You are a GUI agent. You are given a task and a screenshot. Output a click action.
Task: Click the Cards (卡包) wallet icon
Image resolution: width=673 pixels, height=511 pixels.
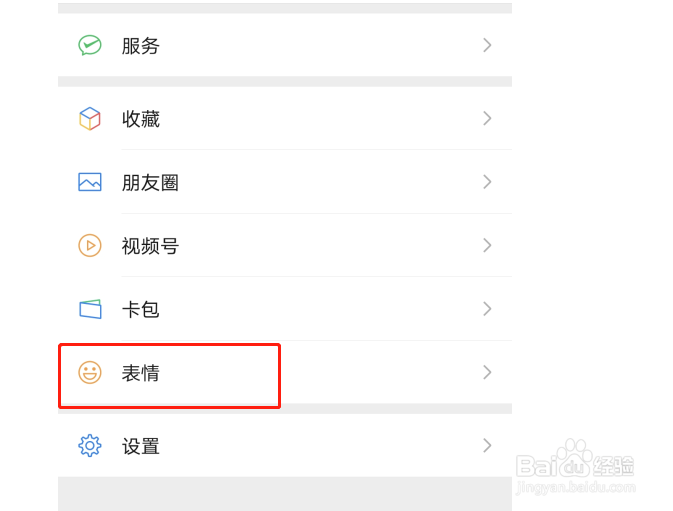pyautogui.click(x=90, y=309)
